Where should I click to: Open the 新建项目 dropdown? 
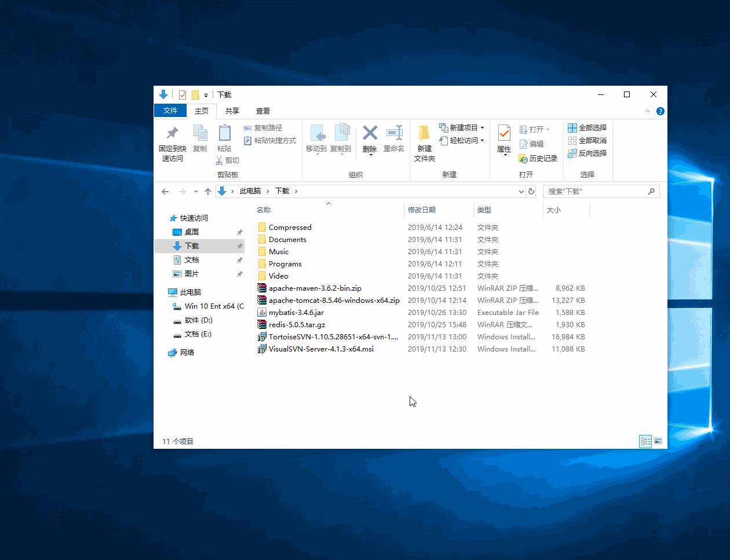point(462,128)
